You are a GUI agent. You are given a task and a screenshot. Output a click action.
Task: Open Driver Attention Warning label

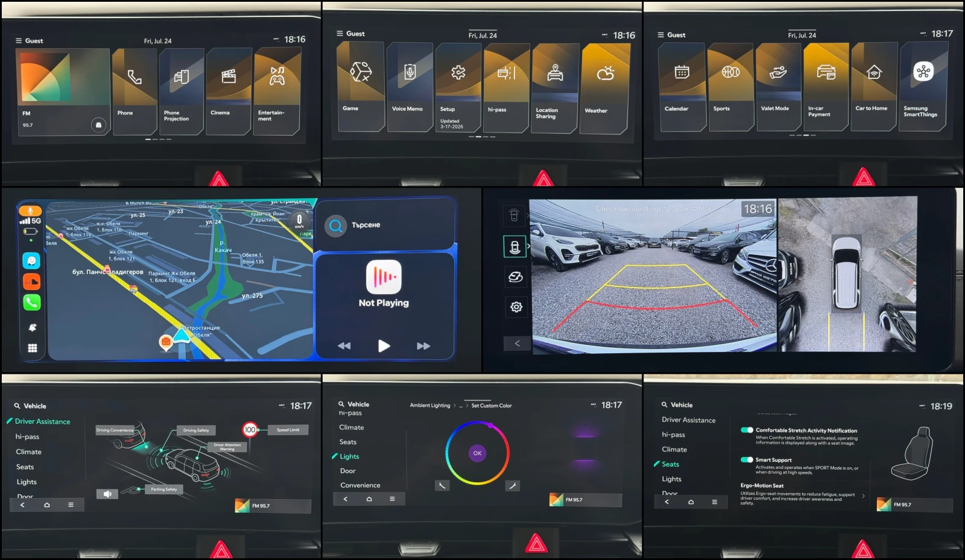pos(227,447)
